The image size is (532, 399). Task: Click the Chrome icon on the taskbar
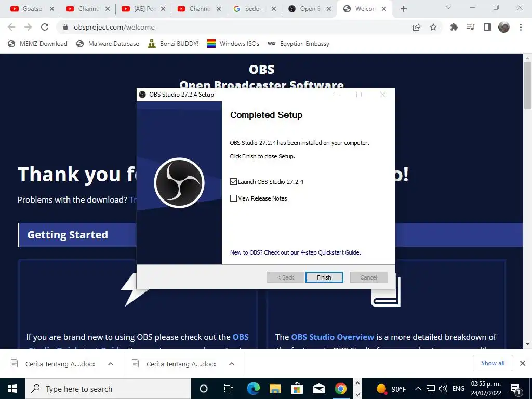[341, 389]
